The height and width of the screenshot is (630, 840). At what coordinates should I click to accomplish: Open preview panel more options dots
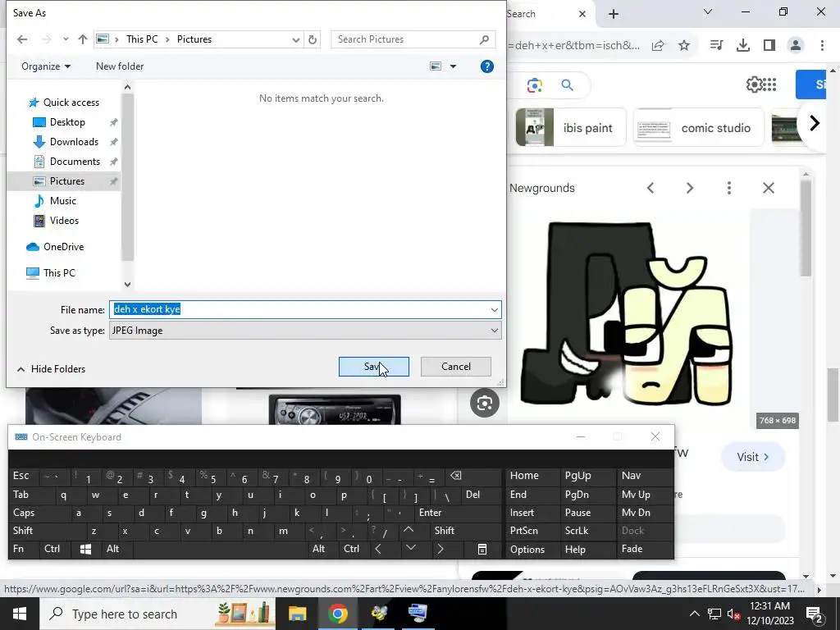[729, 188]
